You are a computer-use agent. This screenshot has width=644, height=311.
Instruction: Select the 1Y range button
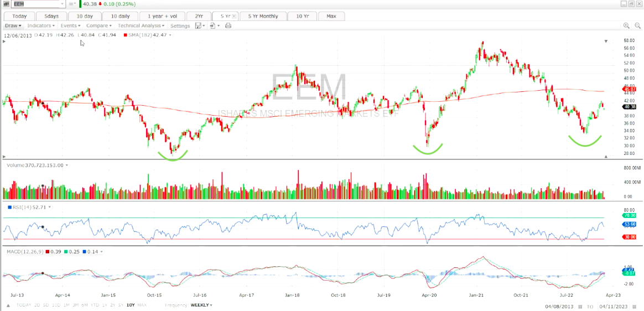105,305
